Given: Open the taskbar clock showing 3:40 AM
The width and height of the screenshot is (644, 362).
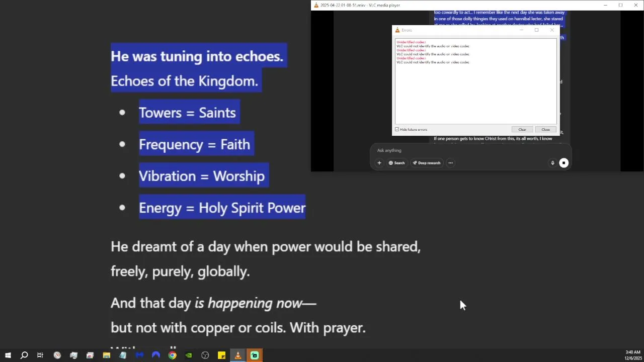Looking at the screenshot, I should (x=632, y=355).
